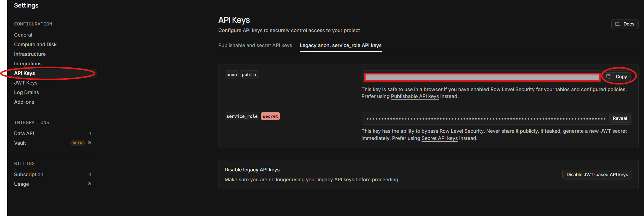The image size is (644, 216).
Task: Click the external arrow icon beside Subscription
Action: pos(89,174)
